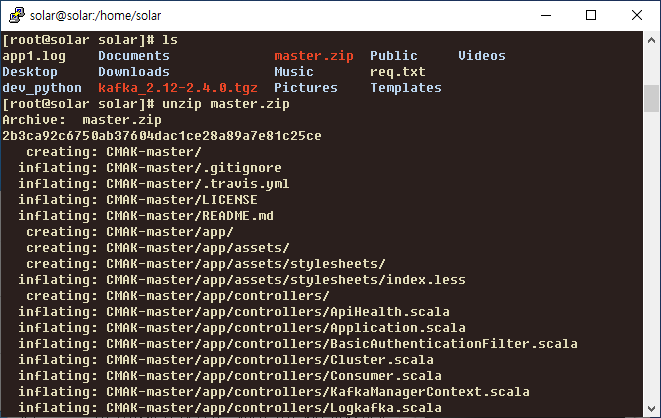This screenshot has height=418, width=661.
Task: Click the Music directory name
Action: [294, 72]
